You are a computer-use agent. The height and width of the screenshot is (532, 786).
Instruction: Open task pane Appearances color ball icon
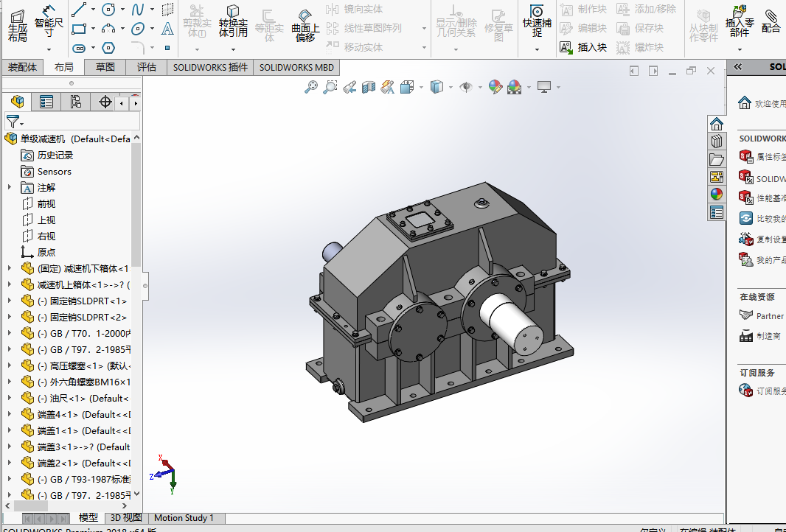click(717, 195)
